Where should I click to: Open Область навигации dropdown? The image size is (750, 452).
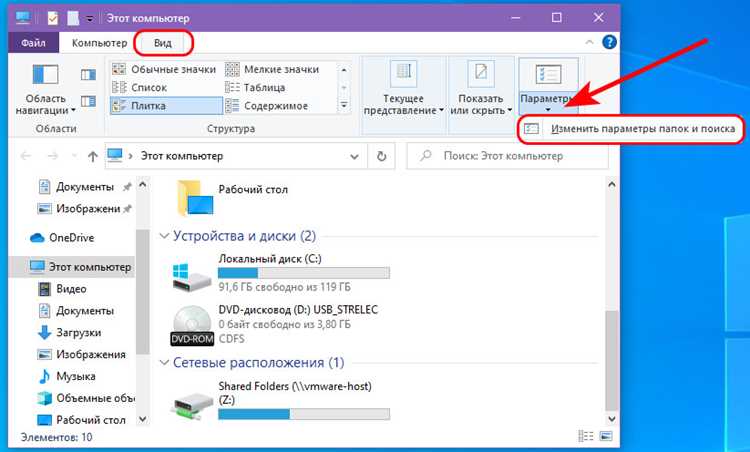45,90
